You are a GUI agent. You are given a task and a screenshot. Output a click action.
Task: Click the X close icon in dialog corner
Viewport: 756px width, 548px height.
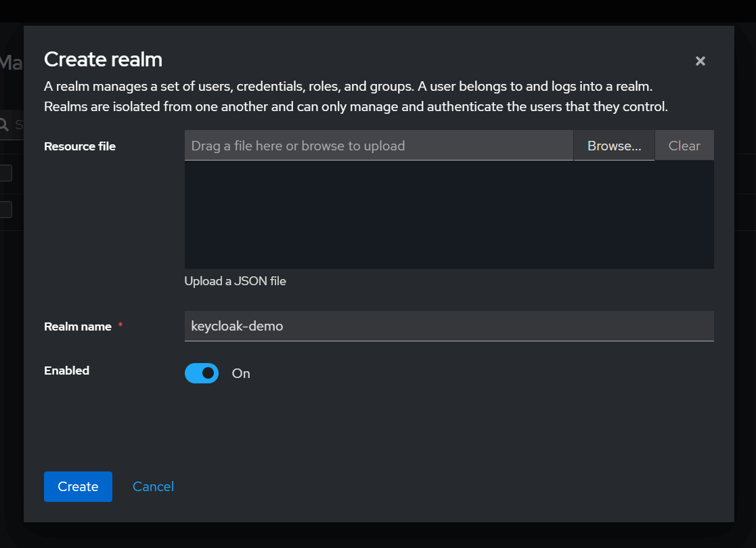700,60
